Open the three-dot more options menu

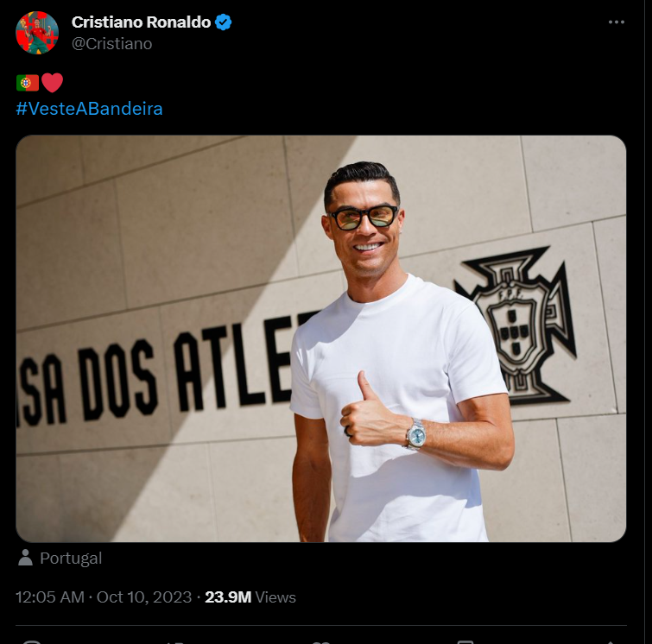click(617, 22)
